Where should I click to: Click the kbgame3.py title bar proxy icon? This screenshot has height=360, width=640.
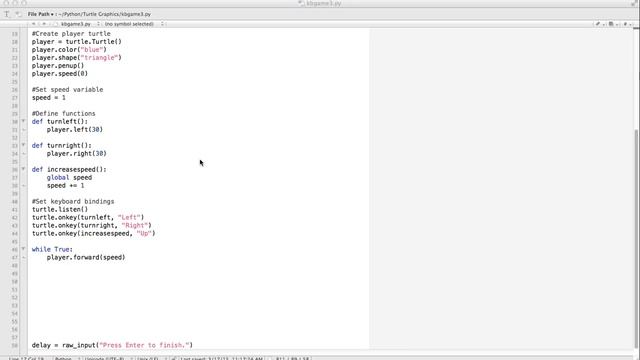point(301,3)
